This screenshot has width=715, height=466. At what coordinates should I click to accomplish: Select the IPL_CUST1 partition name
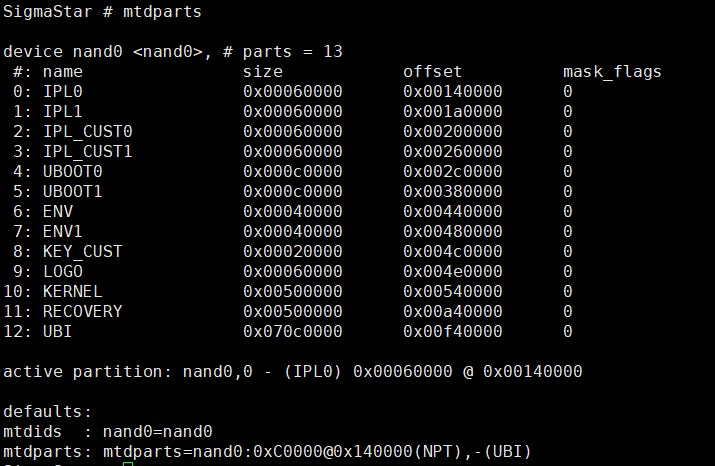[88, 152]
